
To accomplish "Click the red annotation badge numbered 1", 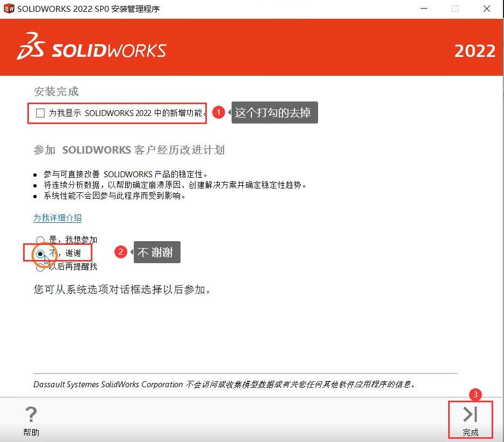I will [x=218, y=112].
